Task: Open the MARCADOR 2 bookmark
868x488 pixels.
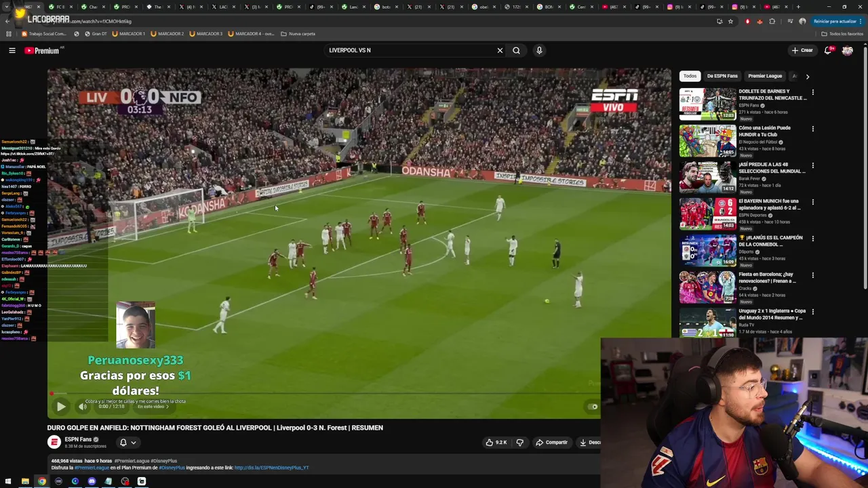Action: tap(167, 34)
